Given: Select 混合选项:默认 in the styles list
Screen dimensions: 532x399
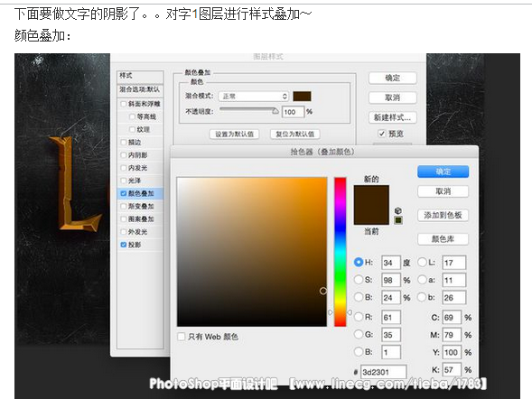Looking at the screenshot, I should pos(140,90).
